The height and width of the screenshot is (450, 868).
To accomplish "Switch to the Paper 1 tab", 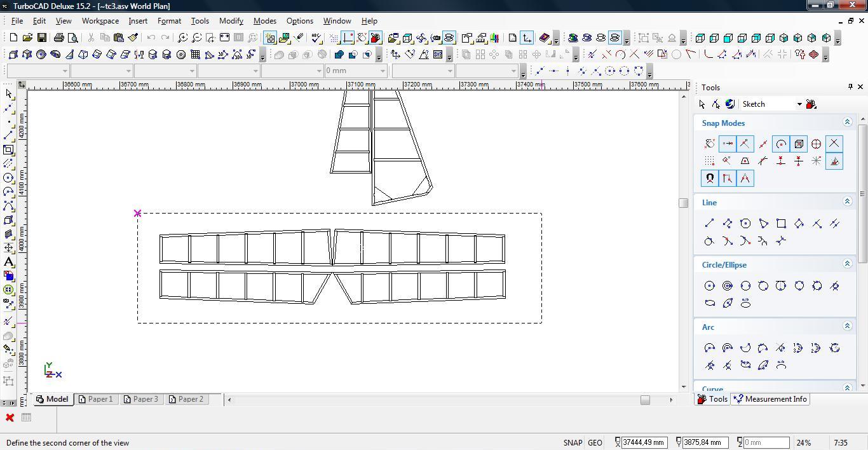I will (x=95, y=399).
